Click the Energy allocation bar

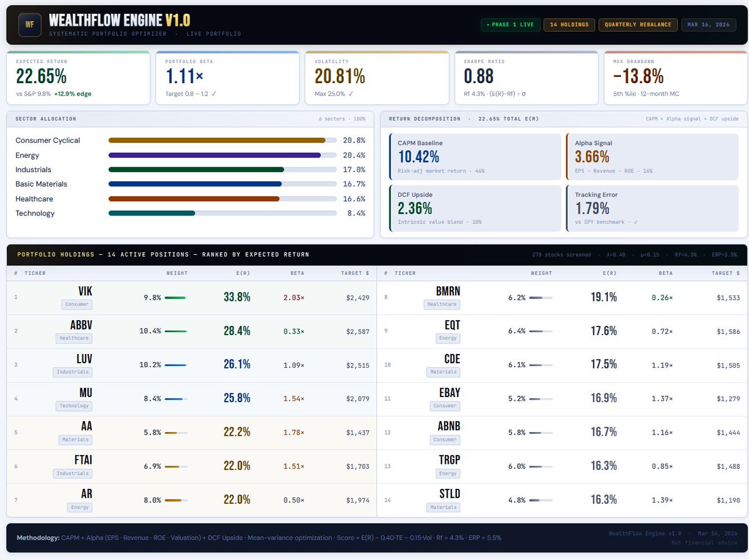coord(222,155)
